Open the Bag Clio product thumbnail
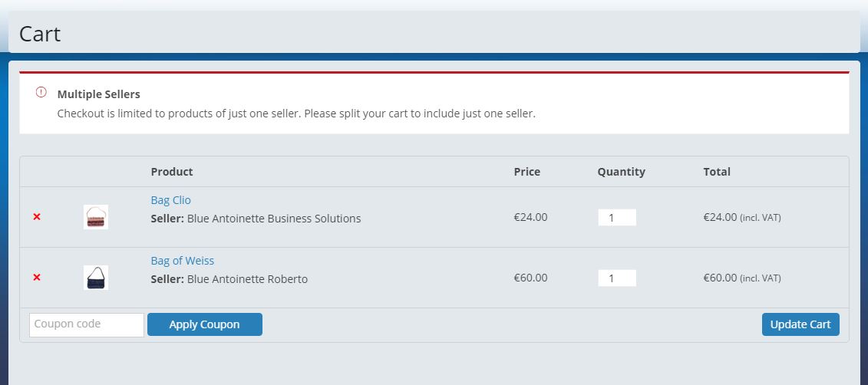Image resolution: width=868 pixels, height=385 pixels. 96,217
